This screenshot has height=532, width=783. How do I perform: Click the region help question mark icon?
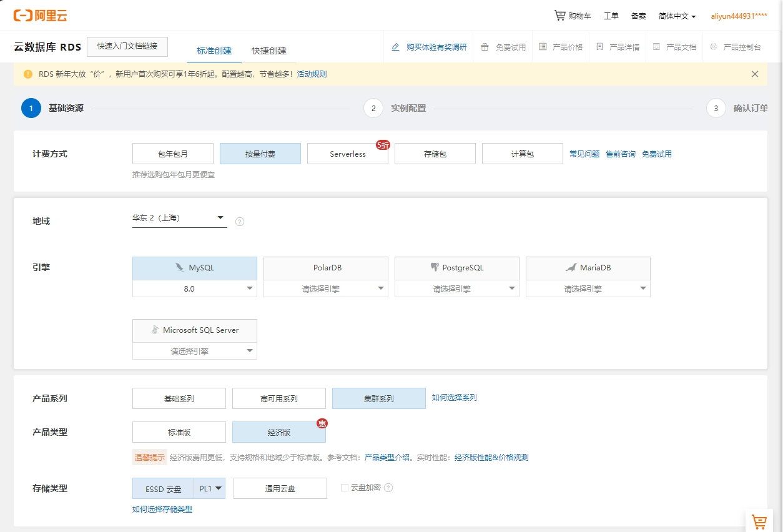tap(240, 222)
